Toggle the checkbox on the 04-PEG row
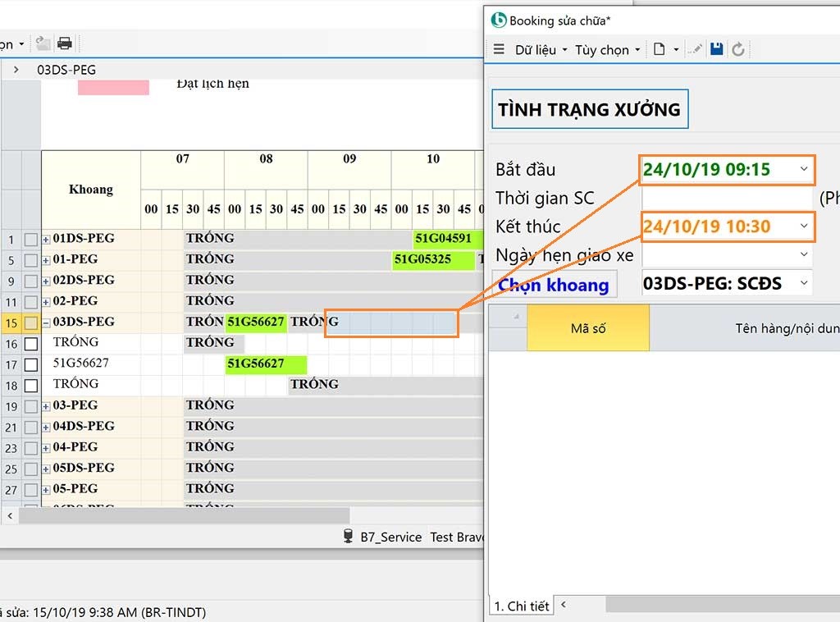This screenshot has width=840, height=622. (31, 448)
